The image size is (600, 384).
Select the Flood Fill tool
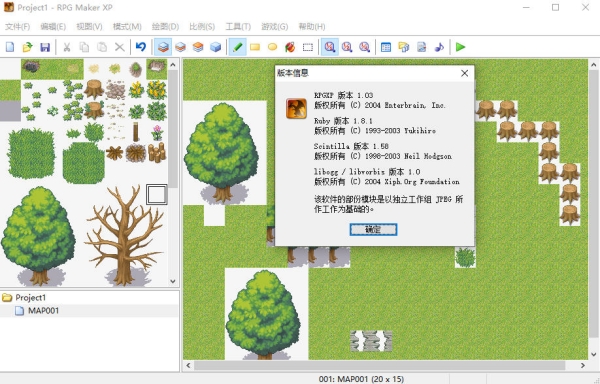point(290,47)
